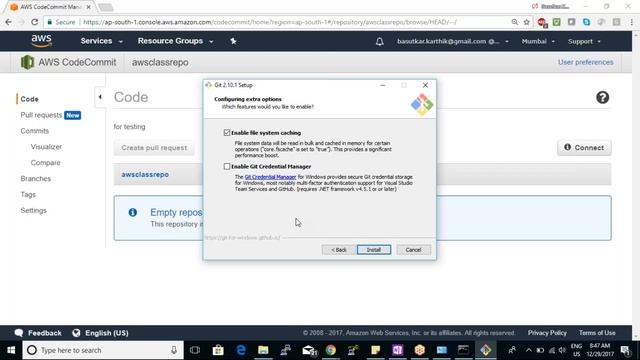Bookmark this page with the star icon
The width and height of the screenshot is (640, 360).
527,22
